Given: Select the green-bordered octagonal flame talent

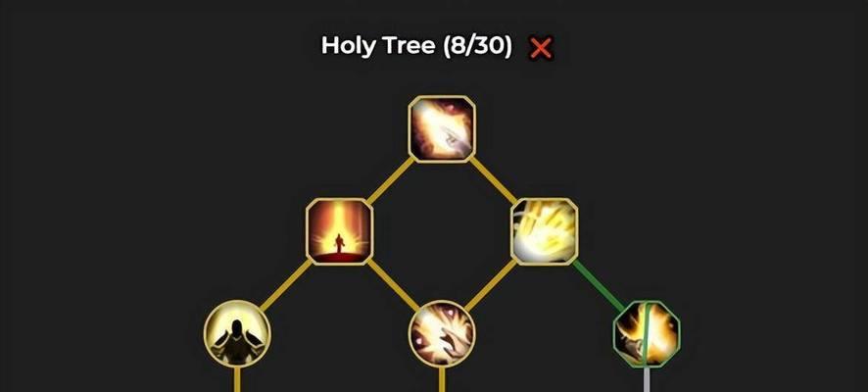Looking at the screenshot, I should [647, 334].
